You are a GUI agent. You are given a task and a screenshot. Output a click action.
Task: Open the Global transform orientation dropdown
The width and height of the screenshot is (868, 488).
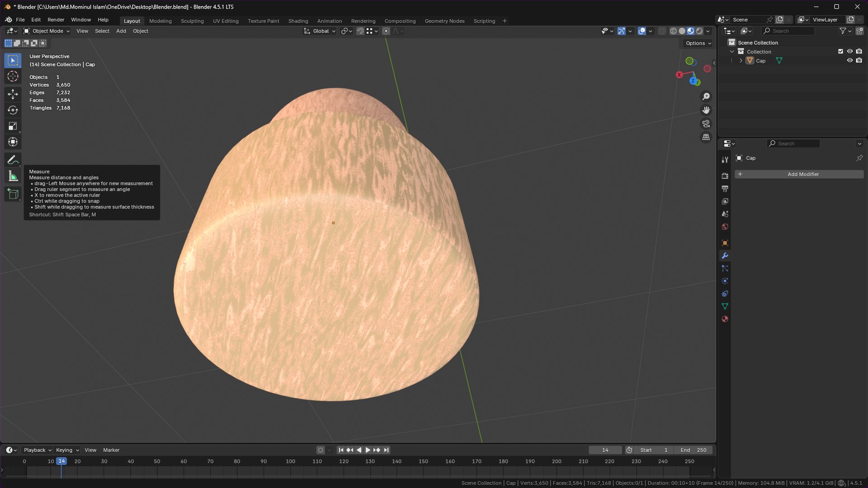click(x=320, y=31)
